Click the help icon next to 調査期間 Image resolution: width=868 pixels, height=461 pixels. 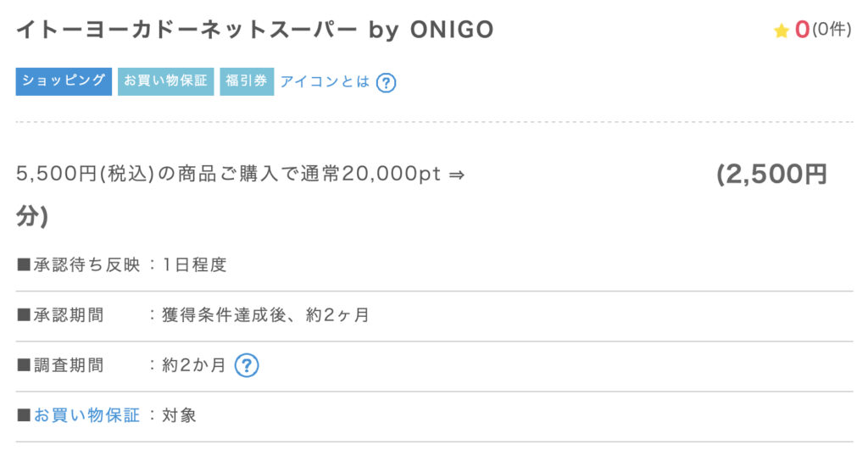point(247,365)
